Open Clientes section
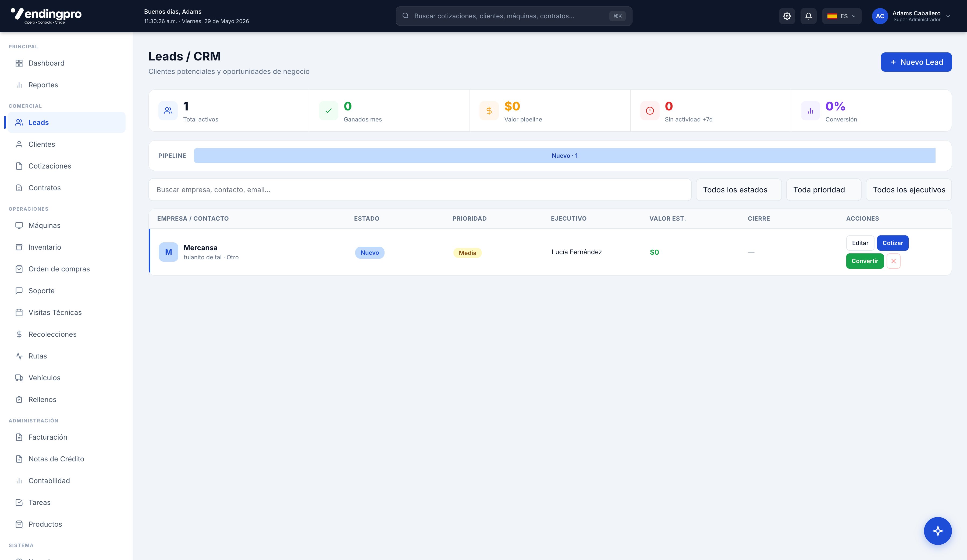This screenshot has height=560, width=967. (66, 144)
